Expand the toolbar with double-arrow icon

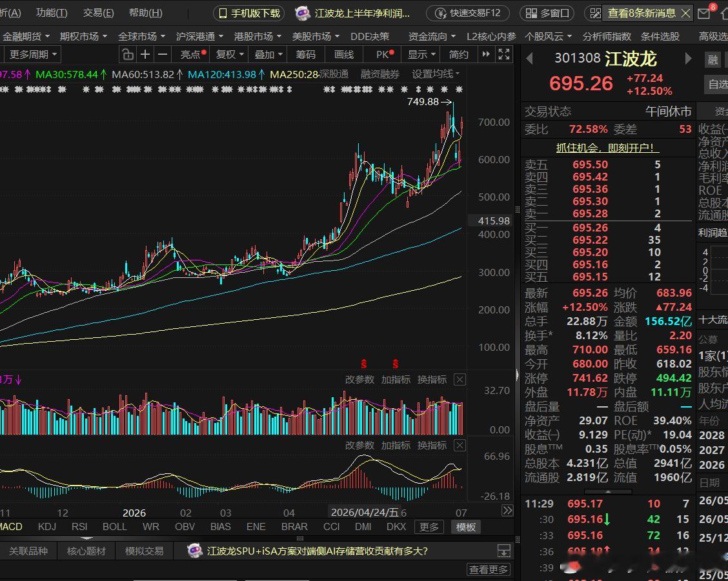coord(486,54)
